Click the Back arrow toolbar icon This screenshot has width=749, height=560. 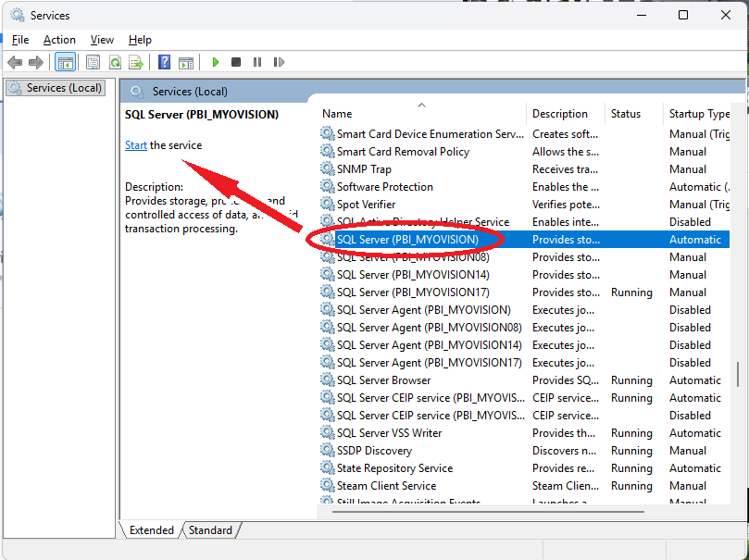tap(16, 62)
